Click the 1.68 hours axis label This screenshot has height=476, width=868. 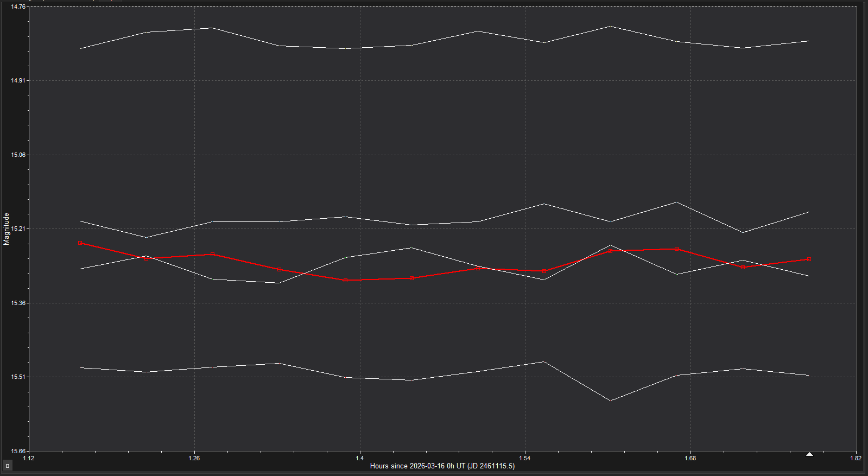tap(690, 458)
